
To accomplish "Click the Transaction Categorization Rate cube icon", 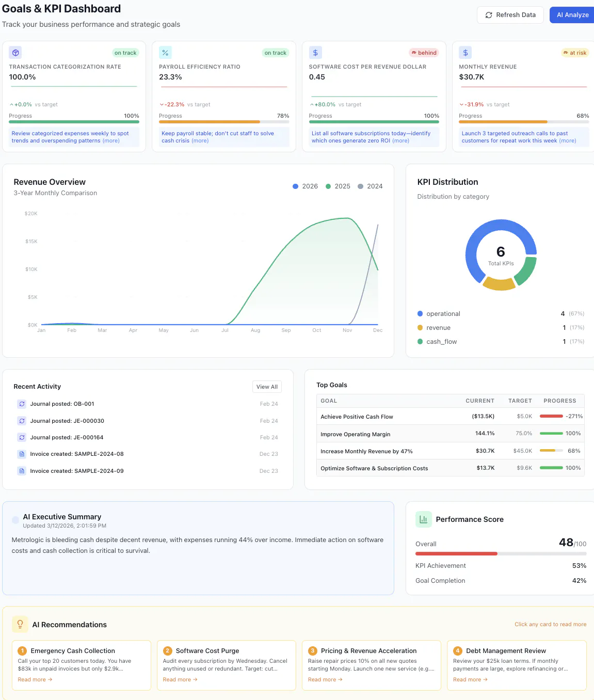I will [x=15, y=53].
